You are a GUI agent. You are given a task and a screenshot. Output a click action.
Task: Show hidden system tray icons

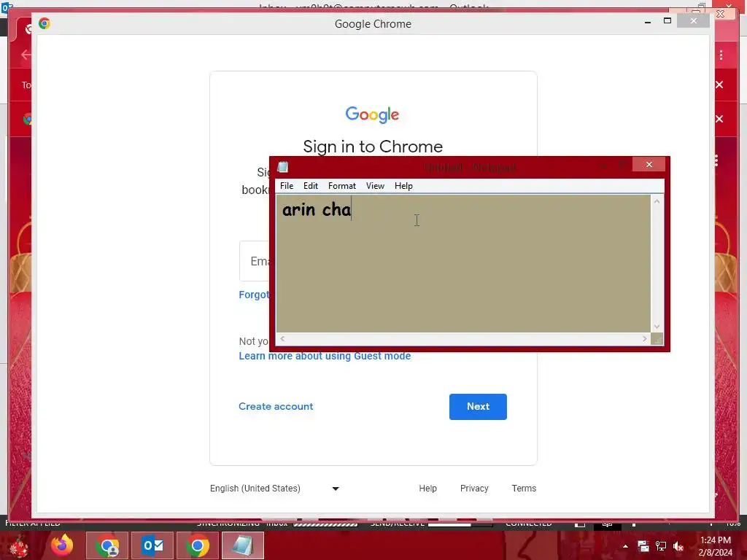pyautogui.click(x=625, y=546)
